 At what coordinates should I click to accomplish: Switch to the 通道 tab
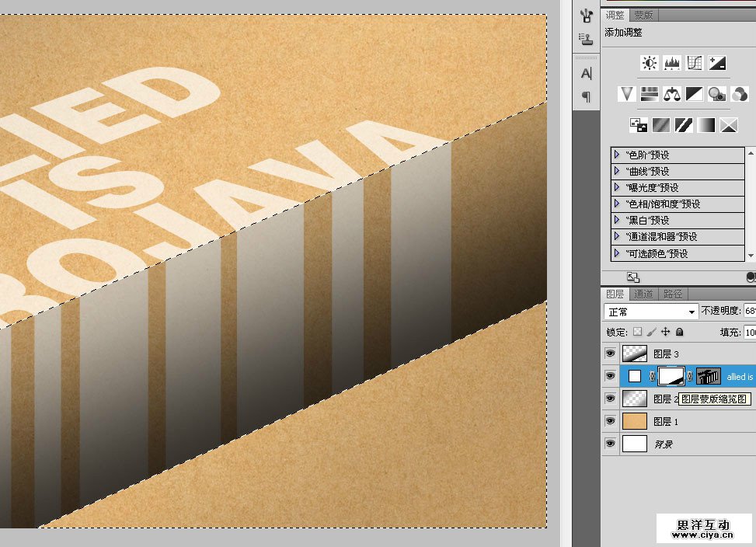(643, 294)
